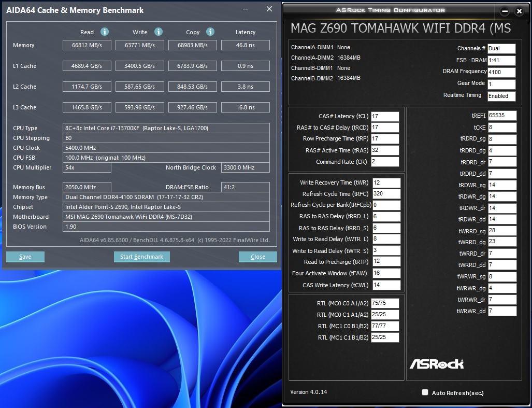532x408 pixels.
Task: Click the tRRD_L field
Action: point(386,217)
